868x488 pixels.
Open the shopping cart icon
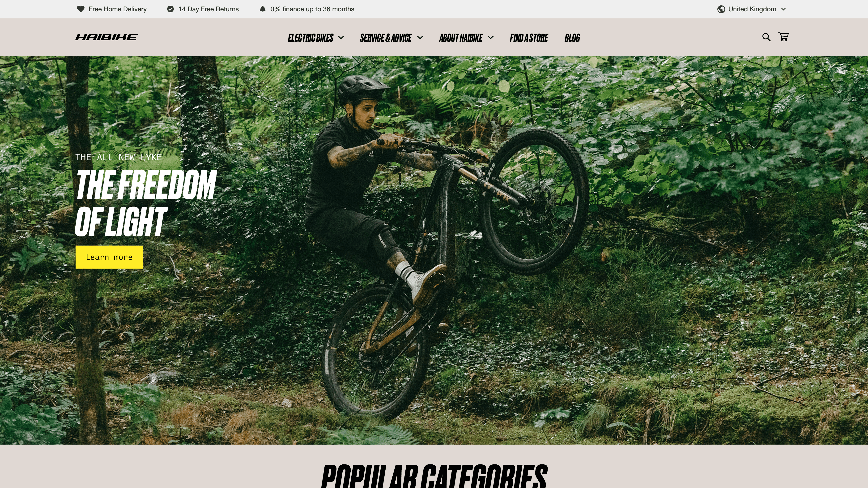783,36
